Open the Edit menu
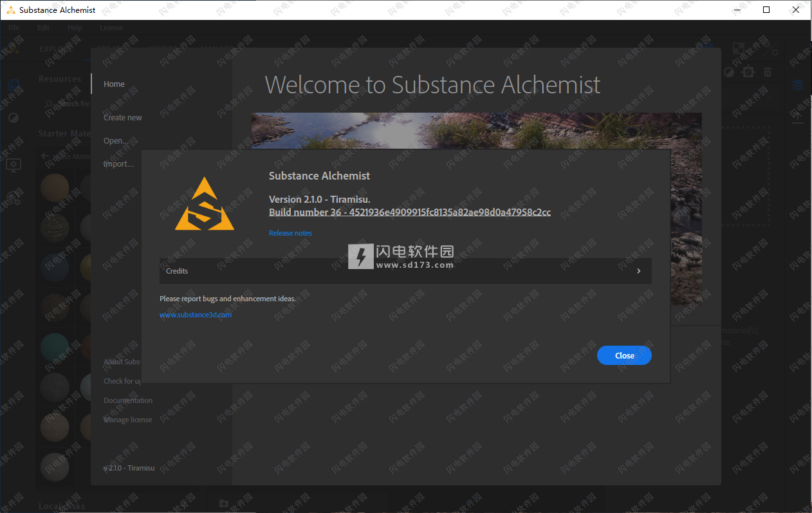 pyautogui.click(x=43, y=28)
